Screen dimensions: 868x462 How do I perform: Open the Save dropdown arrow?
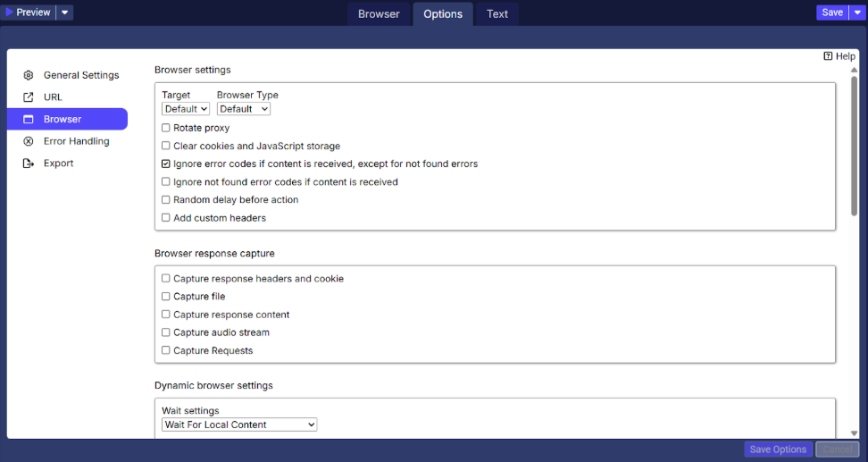pos(857,13)
